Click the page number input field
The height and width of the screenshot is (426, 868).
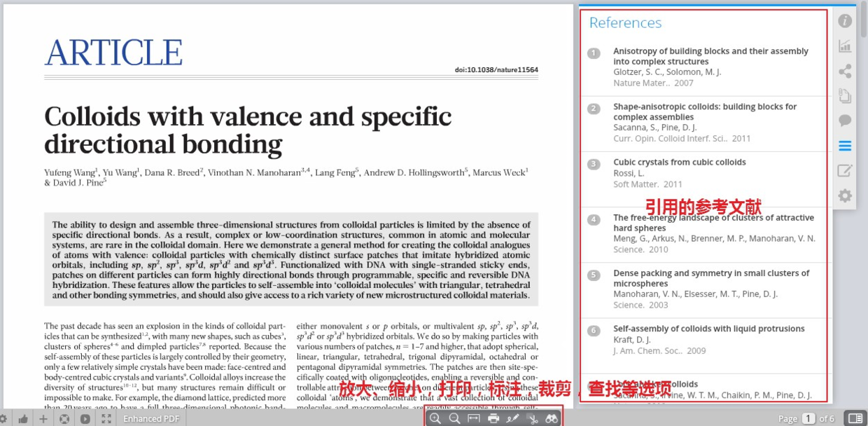pyautogui.click(x=808, y=418)
